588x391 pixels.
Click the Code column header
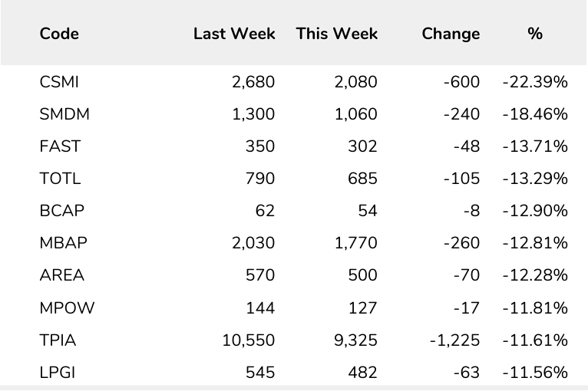pos(59,34)
